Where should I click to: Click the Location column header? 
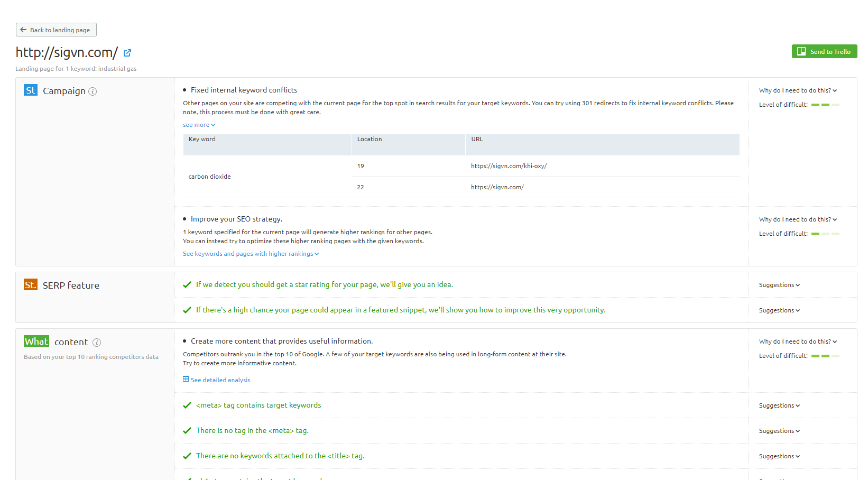click(370, 140)
